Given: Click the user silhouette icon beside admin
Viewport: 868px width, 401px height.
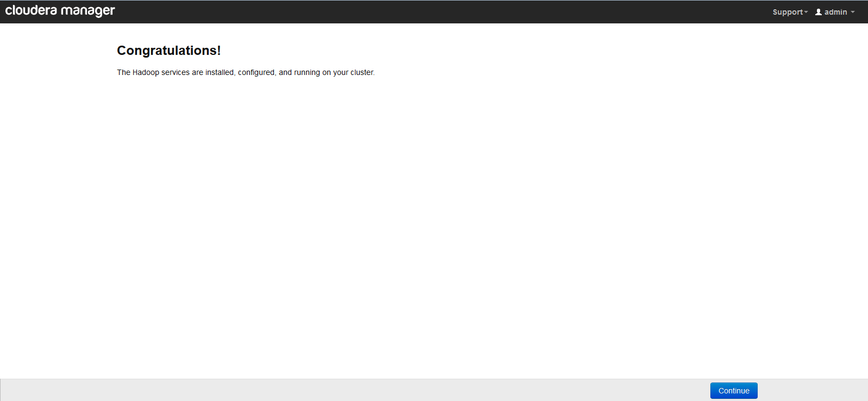Looking at the screenshot, I should click(819, 12).
